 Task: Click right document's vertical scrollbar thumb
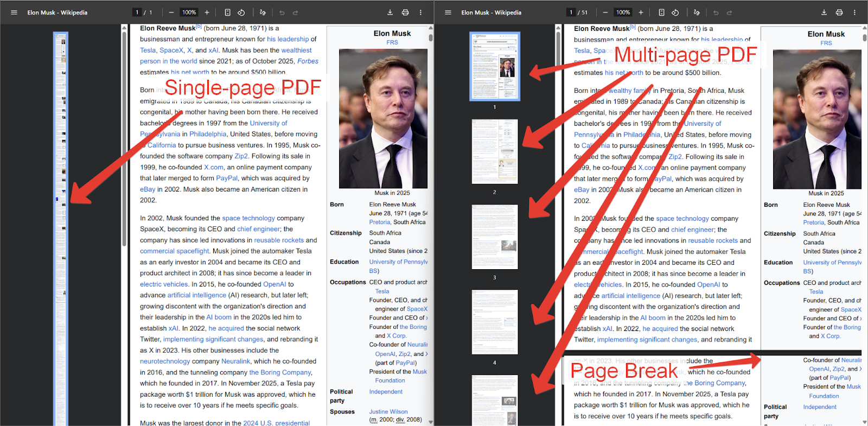coord(865,38)
